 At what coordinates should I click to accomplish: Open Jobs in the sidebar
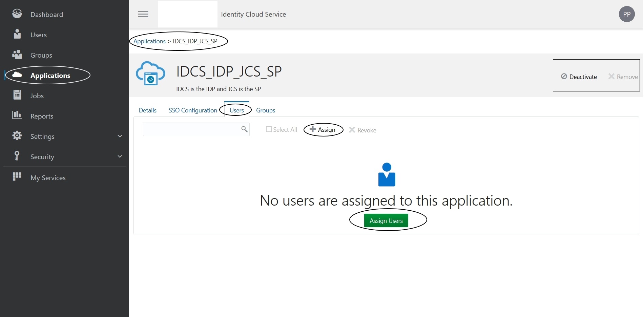click(x=37, y=96)
